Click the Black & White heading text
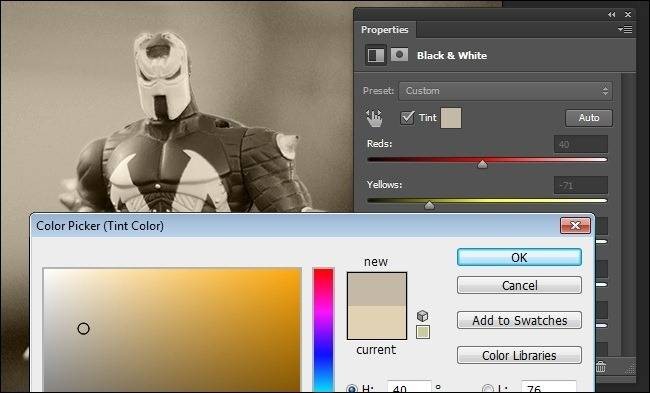The height and width of the screenshot is (393, 650). (452, 55)
